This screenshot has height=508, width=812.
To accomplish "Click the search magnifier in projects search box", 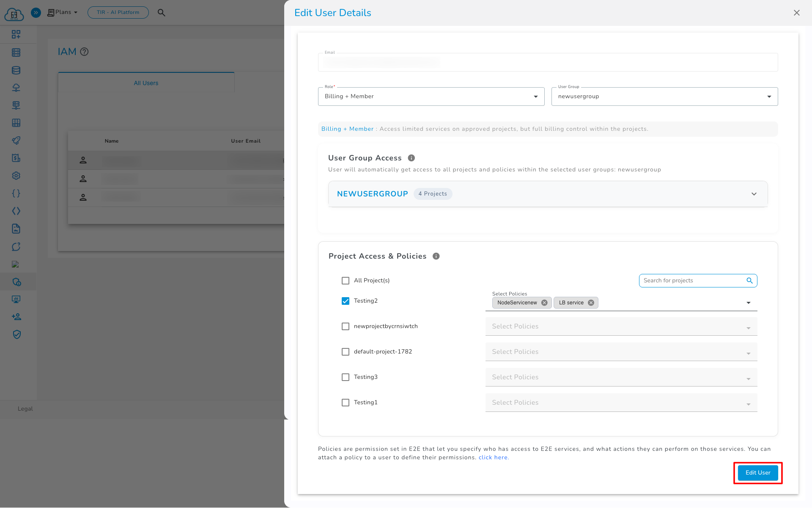I will pyautogui.click(x=749, y=281).
